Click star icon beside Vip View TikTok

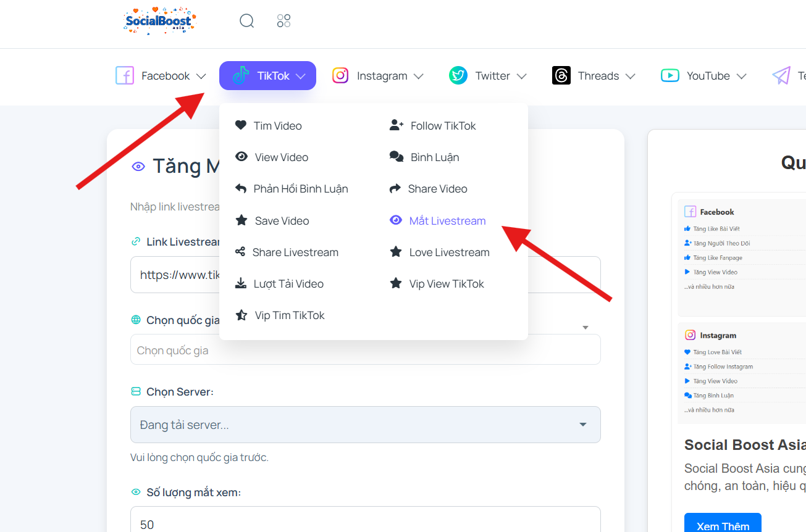pos(396,283)
